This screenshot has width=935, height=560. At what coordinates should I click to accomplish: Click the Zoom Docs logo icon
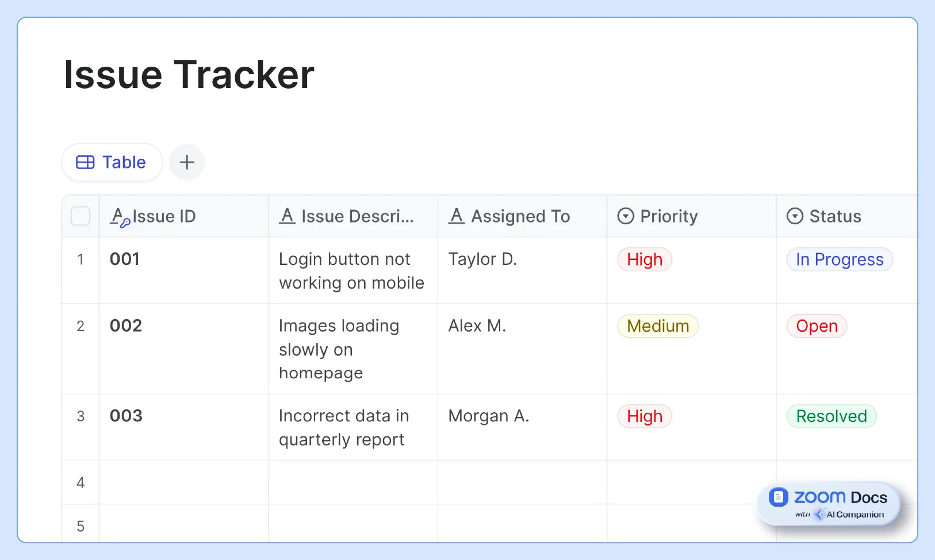point(780,497)
